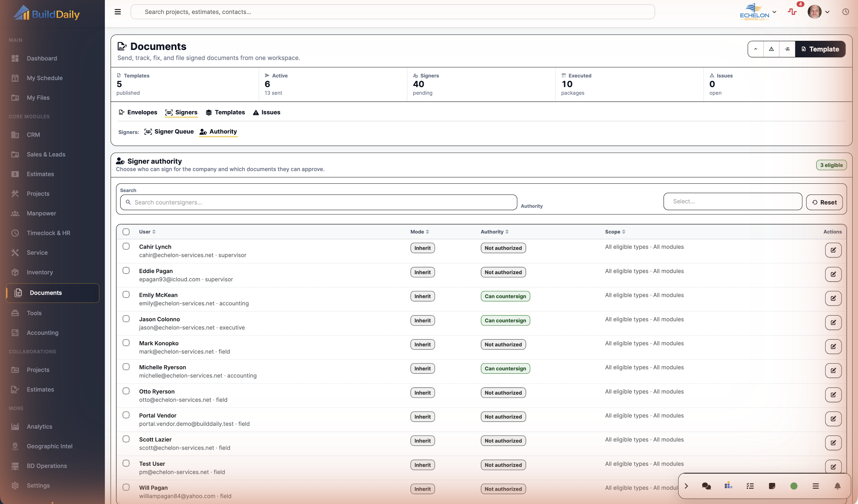Sort table by User column
Screen dimensions: 858x504
coord(147,232)
